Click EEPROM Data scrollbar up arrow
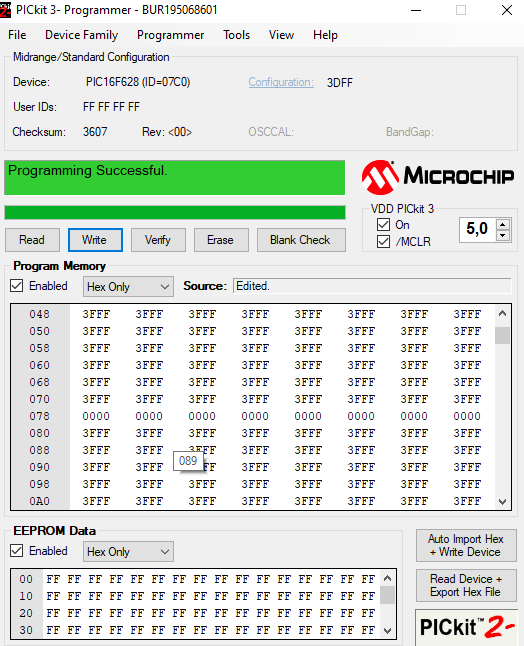524x646 pixels. [x=388, y=578]
